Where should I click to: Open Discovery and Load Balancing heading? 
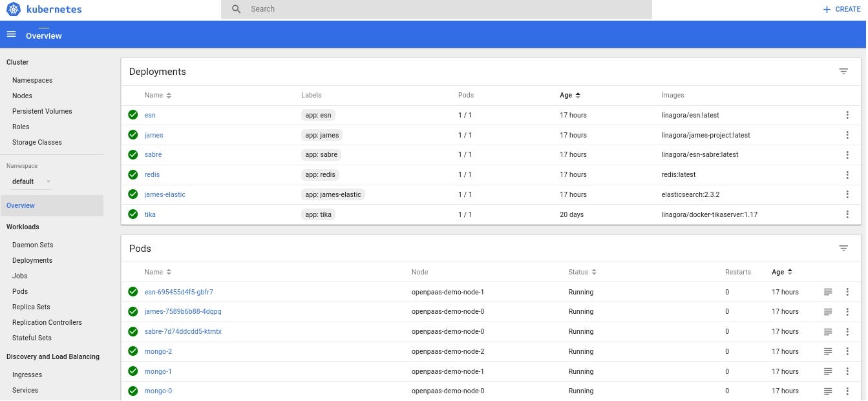[x=53, y=357]
